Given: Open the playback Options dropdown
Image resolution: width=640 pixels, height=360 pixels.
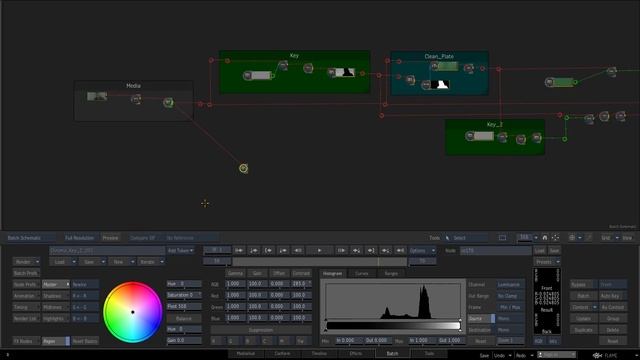Looking at the screenshot, I should [422, 250].
